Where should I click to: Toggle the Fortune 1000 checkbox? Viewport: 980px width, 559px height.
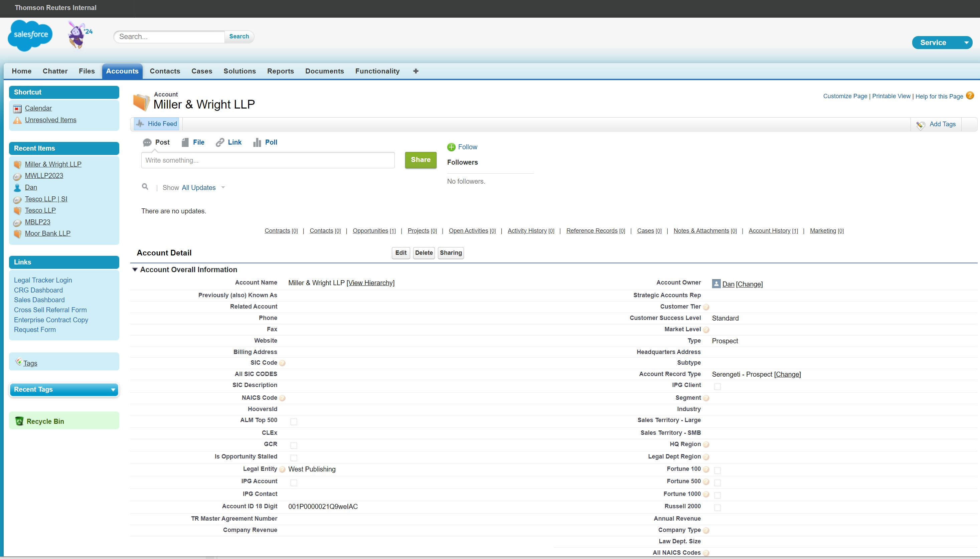(717, 495)
